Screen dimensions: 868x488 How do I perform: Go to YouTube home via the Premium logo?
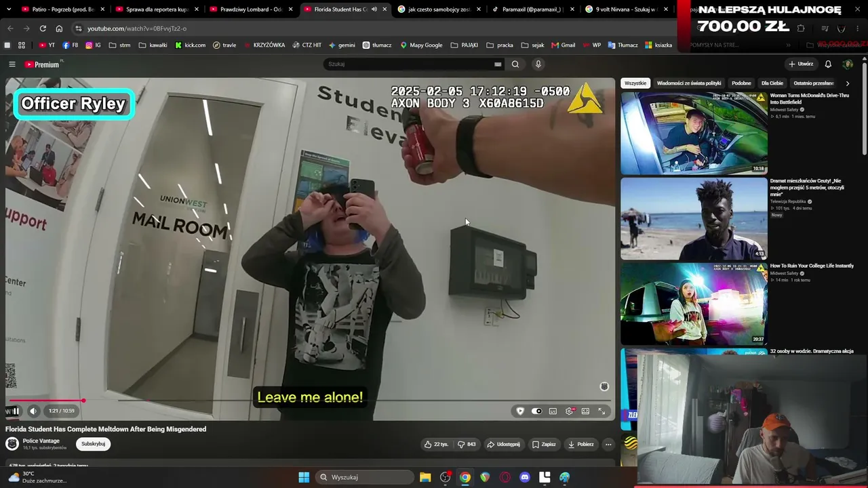click(42, 64)
